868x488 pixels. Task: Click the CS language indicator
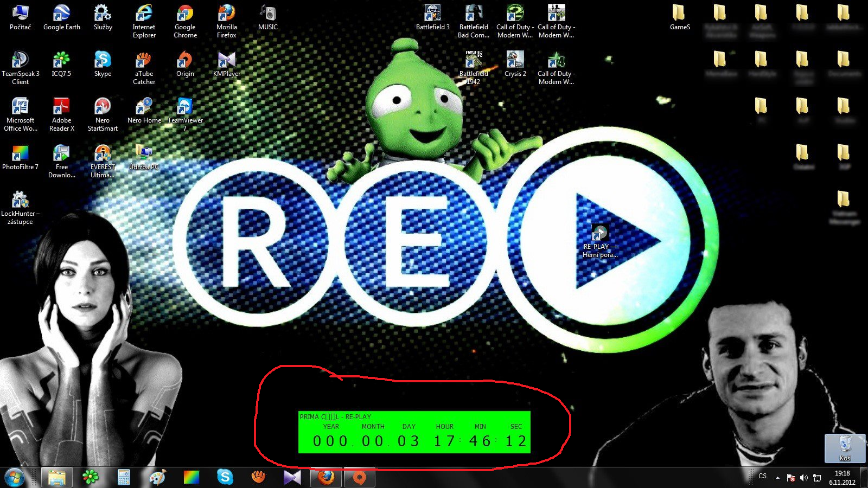click(762, 476)
